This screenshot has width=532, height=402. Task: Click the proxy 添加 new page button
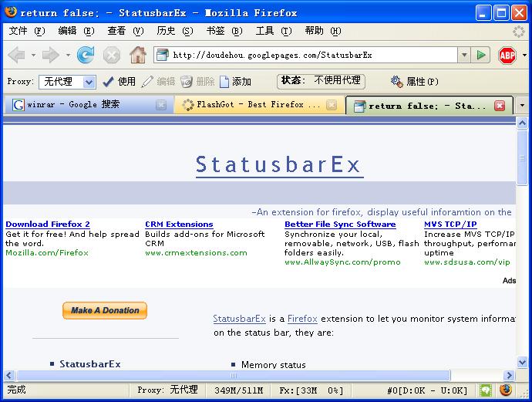coord(235,82)
